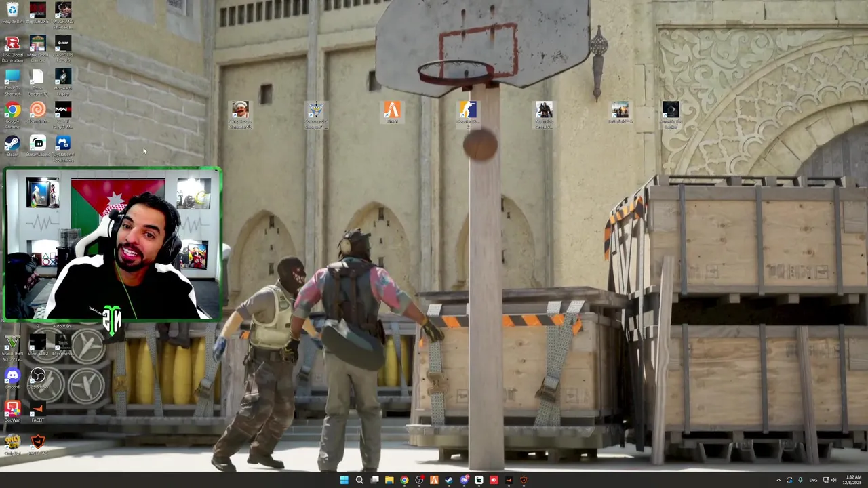Open the ENG language switcher
Screen dimensions: 868x488
813,480
